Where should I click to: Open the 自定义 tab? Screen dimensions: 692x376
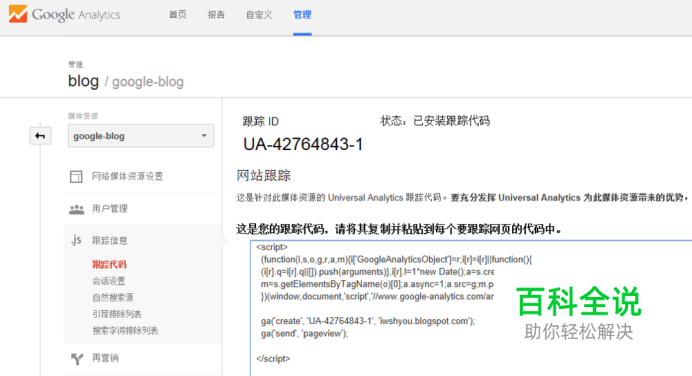click(x=259, y=15)
